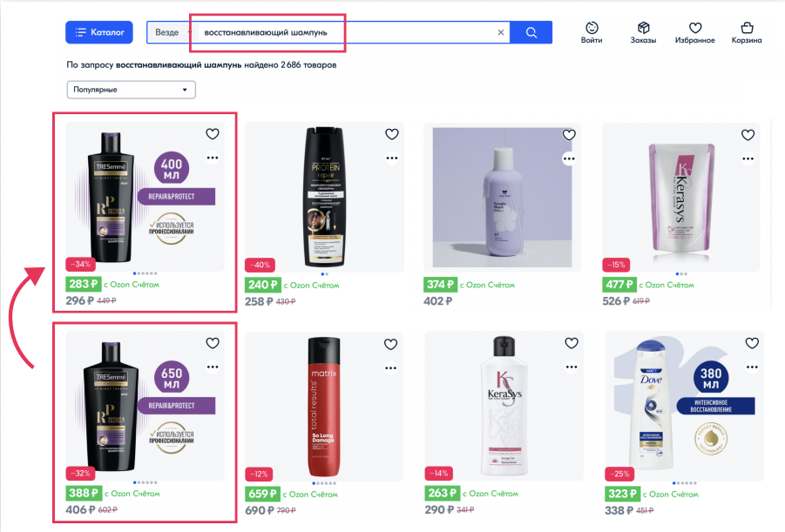Click the 659 ₽ Ozon Счётом price
The image size is (785, 532).
coord(263,494)
